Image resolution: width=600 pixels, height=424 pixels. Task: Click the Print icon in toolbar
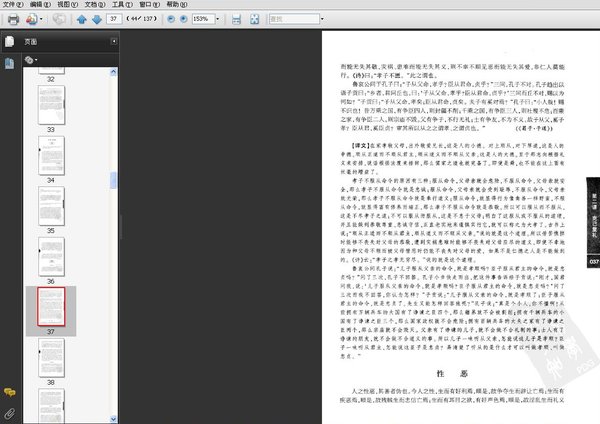tap(13, 19)
